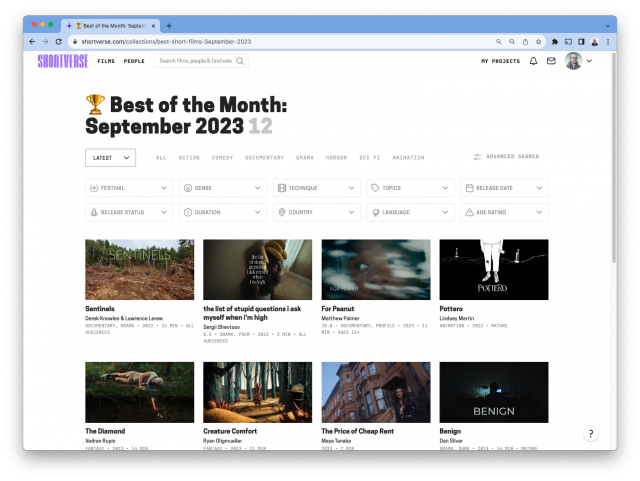
Task: Bookmark this page with star icon
Action: click(x=539, y=42)
